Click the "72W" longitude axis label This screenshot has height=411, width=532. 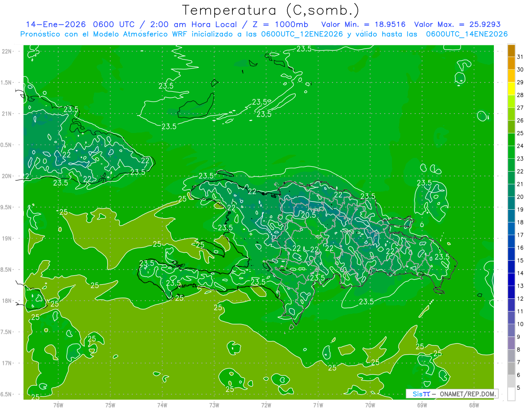pyautogui.click(x=266, y=405)
